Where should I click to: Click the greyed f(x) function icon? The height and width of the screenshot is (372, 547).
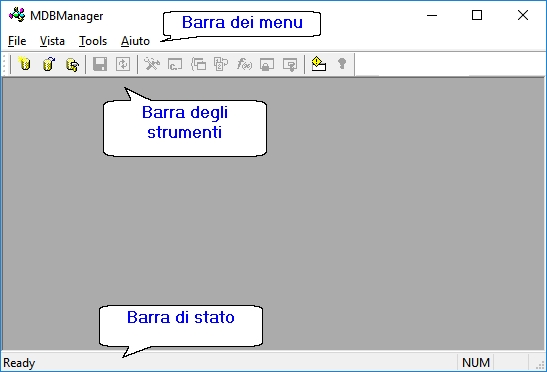(x=244, y=64)
